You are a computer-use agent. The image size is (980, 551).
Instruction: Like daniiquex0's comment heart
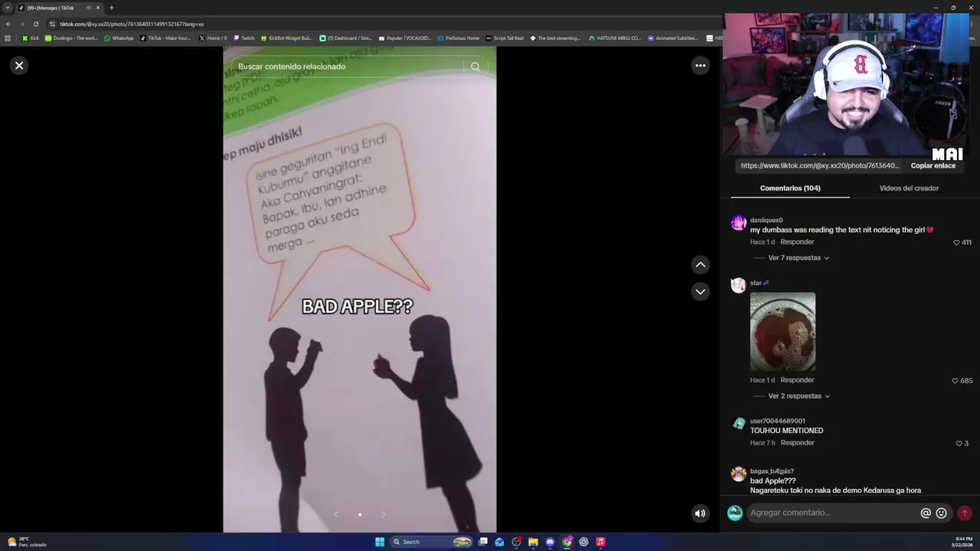(956, 243)
